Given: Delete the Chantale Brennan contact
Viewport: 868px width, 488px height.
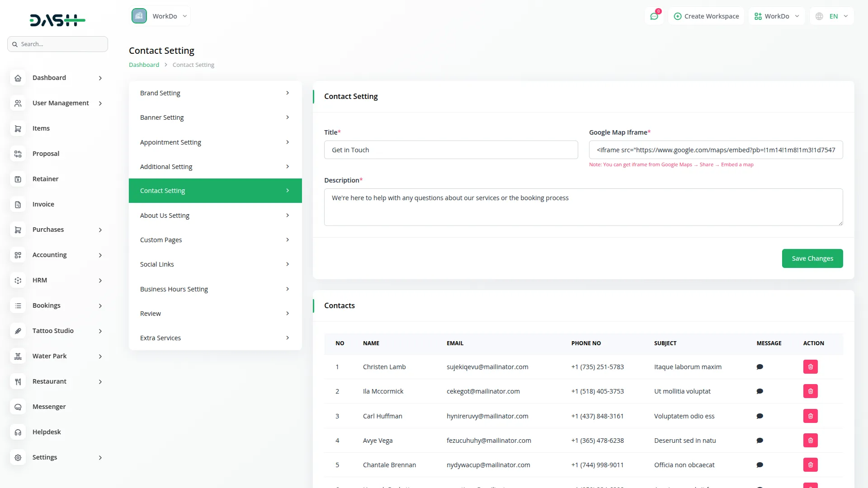Looking at the screenshot, I should (x=810, y=465).
